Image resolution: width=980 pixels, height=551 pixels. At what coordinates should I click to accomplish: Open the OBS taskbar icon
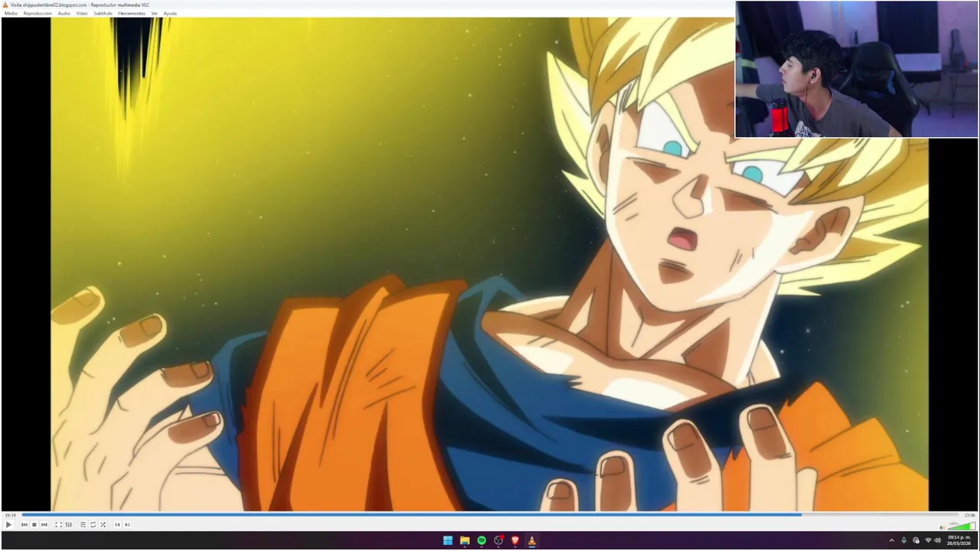(x=498, y=540)
